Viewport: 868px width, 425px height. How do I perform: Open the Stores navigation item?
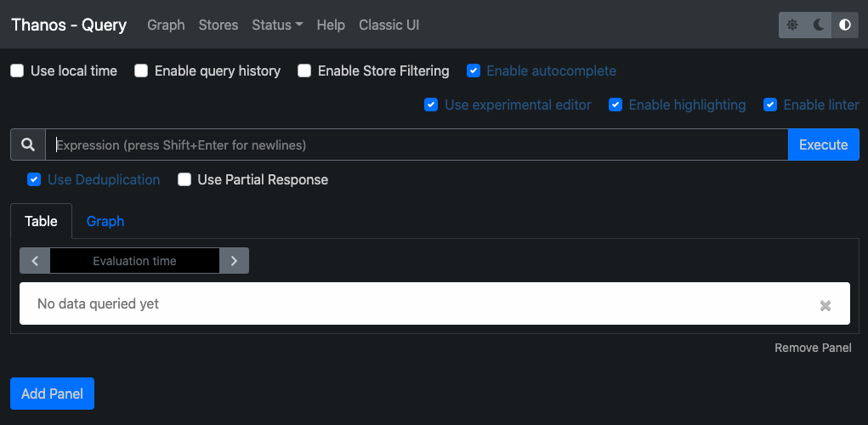click(x=218, y=25)
